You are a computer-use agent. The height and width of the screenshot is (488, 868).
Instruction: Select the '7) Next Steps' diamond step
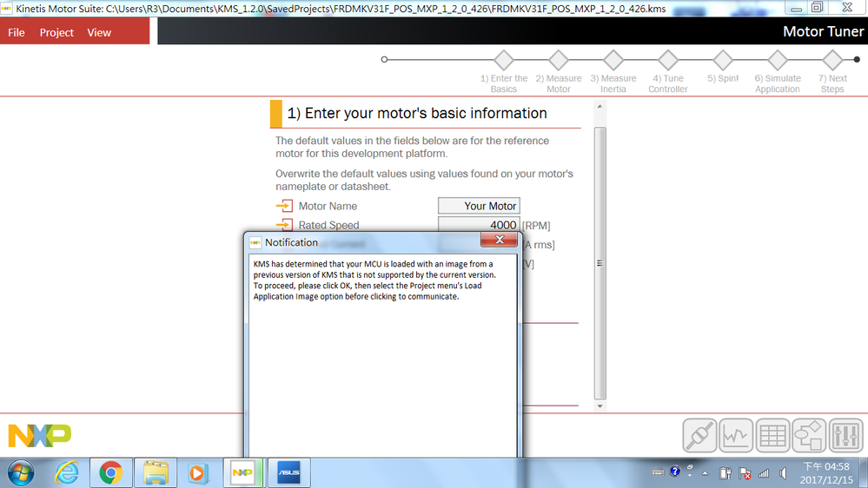click(832, 60)
